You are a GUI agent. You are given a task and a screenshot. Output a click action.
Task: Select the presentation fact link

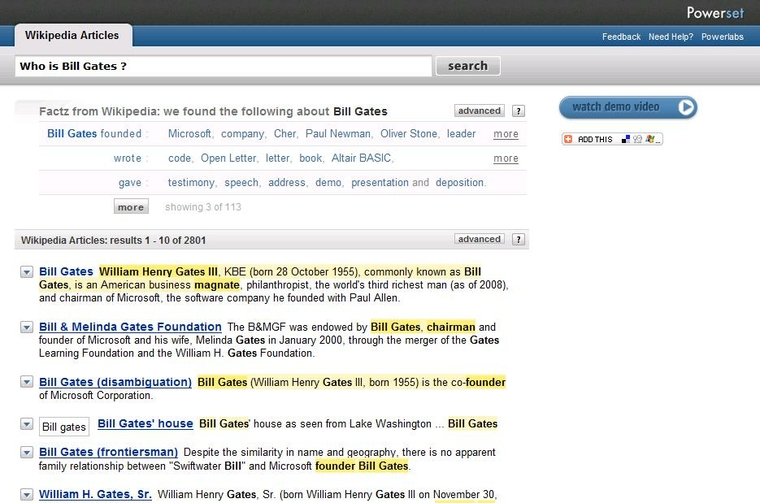coord(380,183)
